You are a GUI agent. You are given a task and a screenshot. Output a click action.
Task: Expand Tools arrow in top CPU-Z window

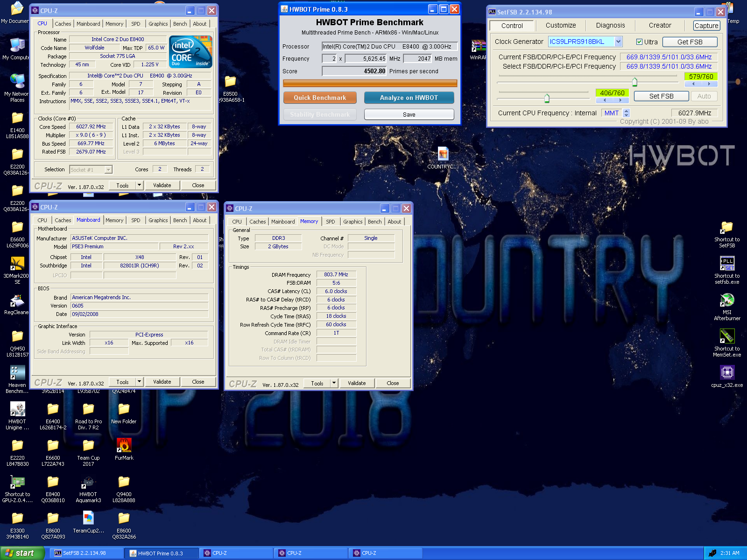point(139,185)
